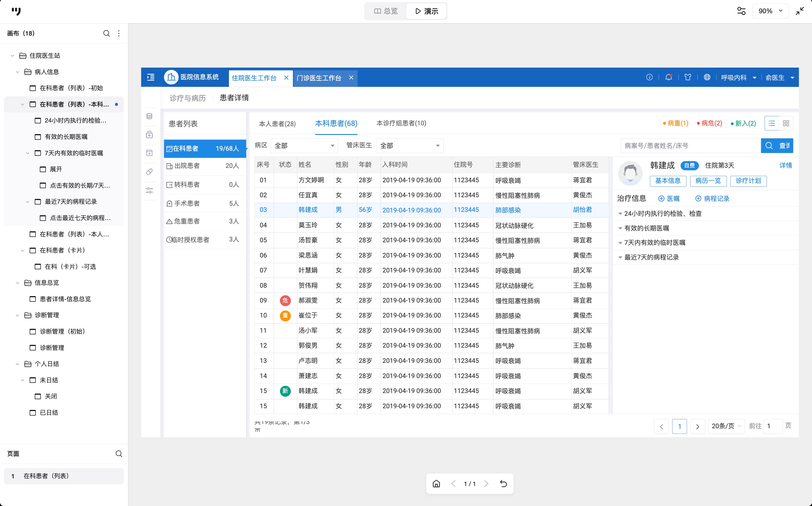Expand 有效的长期医嘱 section
Viewport: 812px width, 506px height.
pyautogui.click(x=646, y=228)
